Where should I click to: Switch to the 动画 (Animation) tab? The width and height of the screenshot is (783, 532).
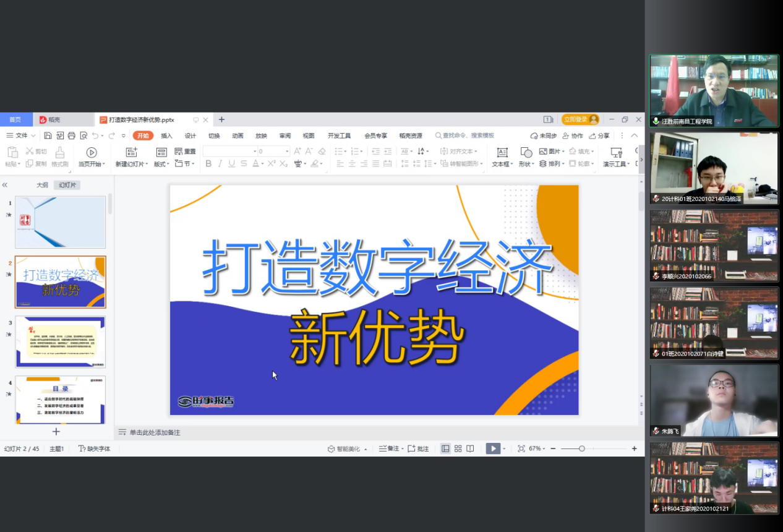point(237,135)
